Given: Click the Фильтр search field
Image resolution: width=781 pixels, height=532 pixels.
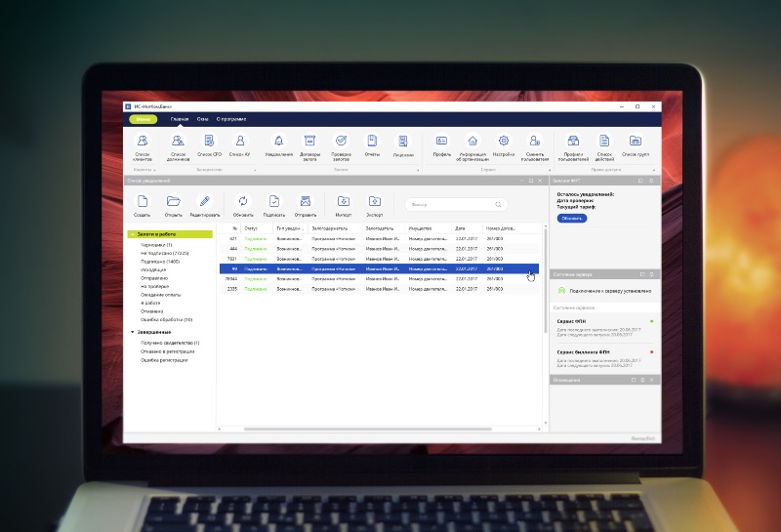Looking at the screenshot, I should (454, 205).
